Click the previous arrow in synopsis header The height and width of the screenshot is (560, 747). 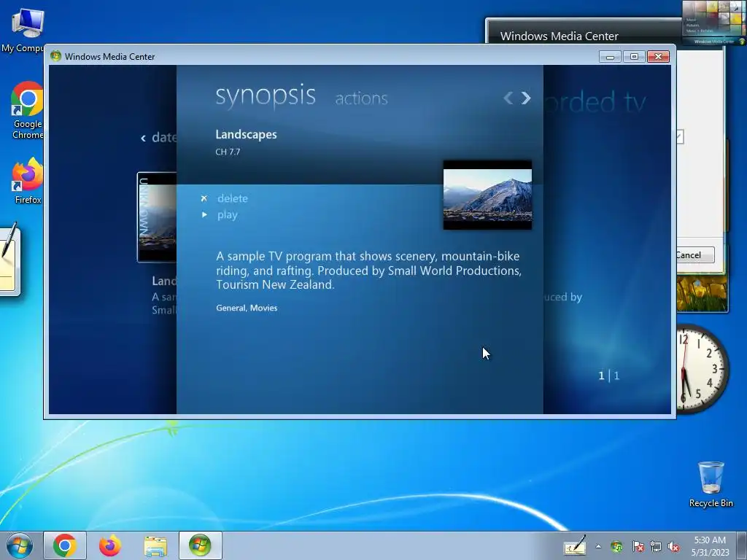pos(508,98)
